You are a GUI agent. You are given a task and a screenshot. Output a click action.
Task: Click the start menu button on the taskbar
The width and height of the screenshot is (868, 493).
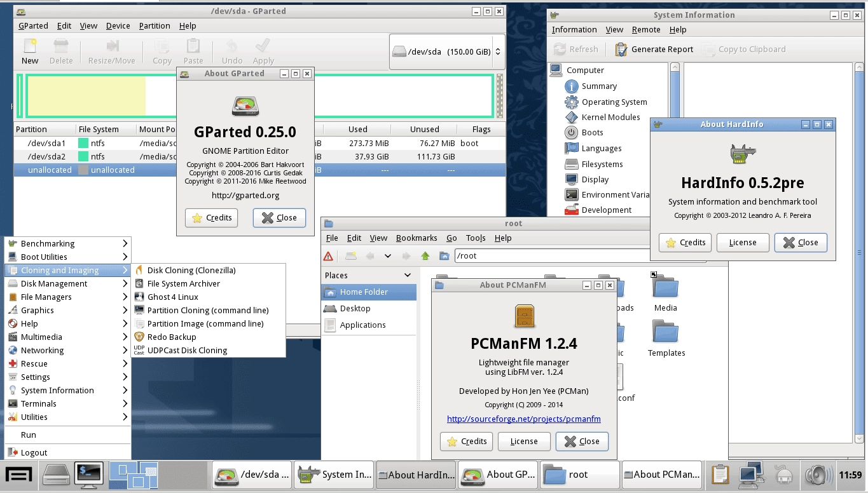pos(19,475)
